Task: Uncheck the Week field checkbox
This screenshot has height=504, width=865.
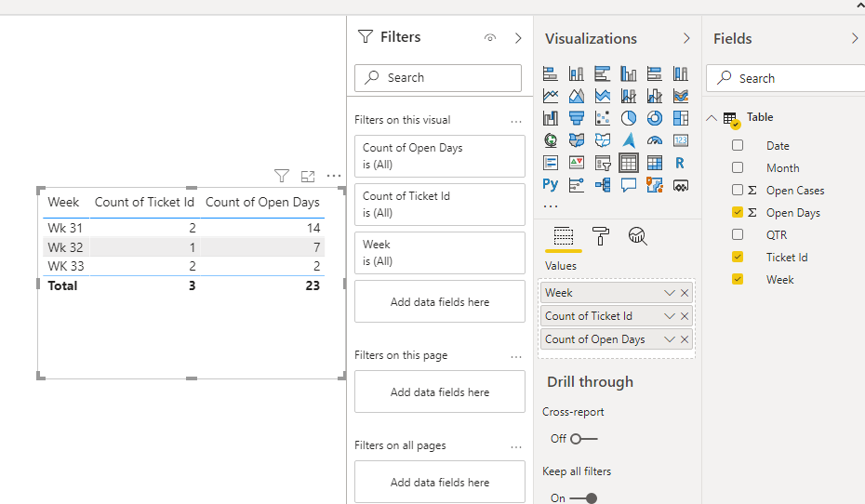Action: pos(738,279)
